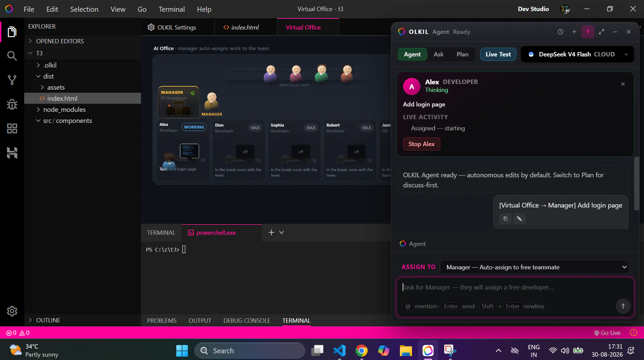Viewport: 644px width, 360px height.
Task: Click the errors count in status bar
Action: (x=11, y=333)
